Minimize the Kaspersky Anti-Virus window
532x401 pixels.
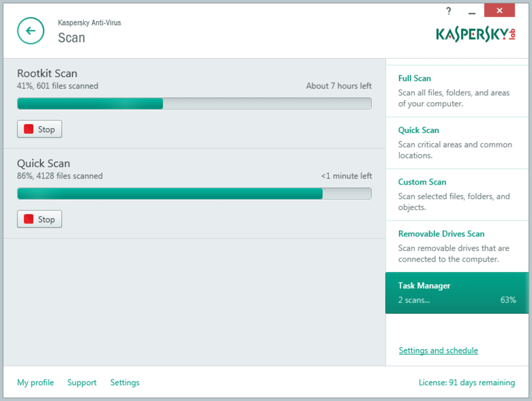[472, 11]
